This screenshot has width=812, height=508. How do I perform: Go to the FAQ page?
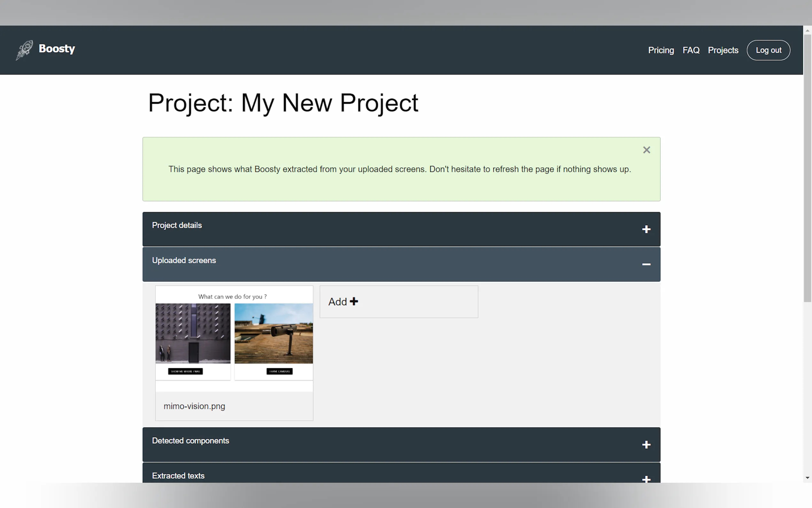[x=691, y=50]
